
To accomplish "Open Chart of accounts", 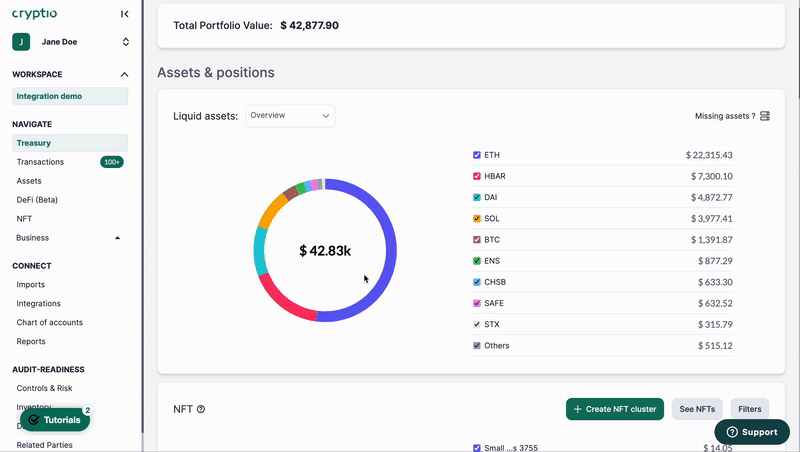I will point(49,322).
